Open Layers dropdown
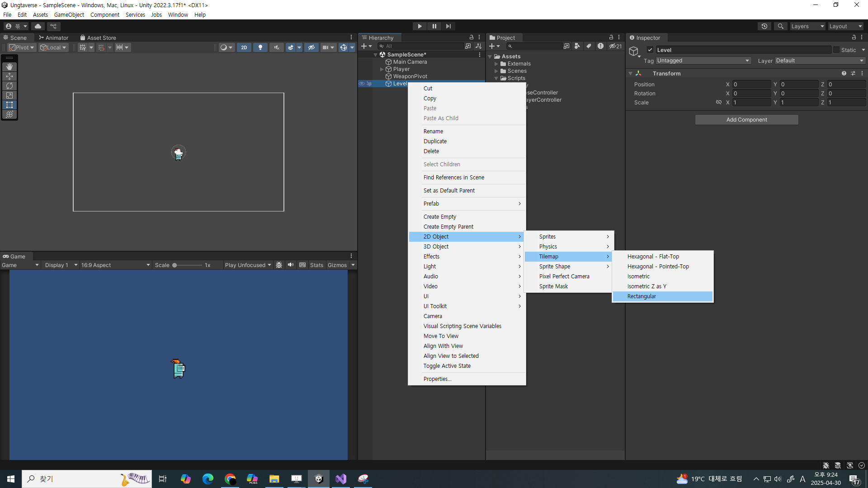 807,26
